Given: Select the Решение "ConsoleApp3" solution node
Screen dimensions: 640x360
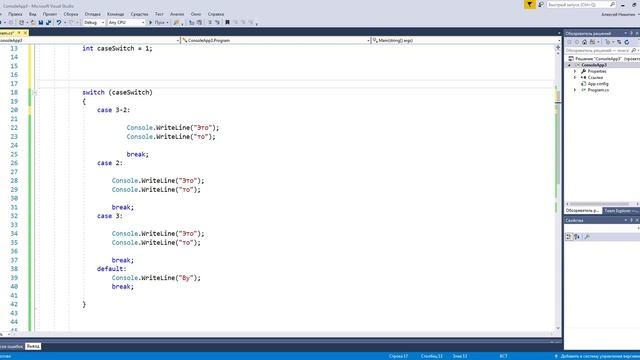Looking at the screenshot, I should [x=604, y=59].
